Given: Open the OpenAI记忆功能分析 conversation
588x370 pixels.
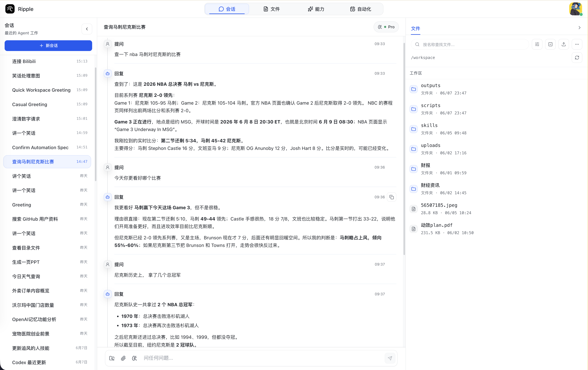Looking at the screenshot, I should pyautogui.click(x=47, y=319).
